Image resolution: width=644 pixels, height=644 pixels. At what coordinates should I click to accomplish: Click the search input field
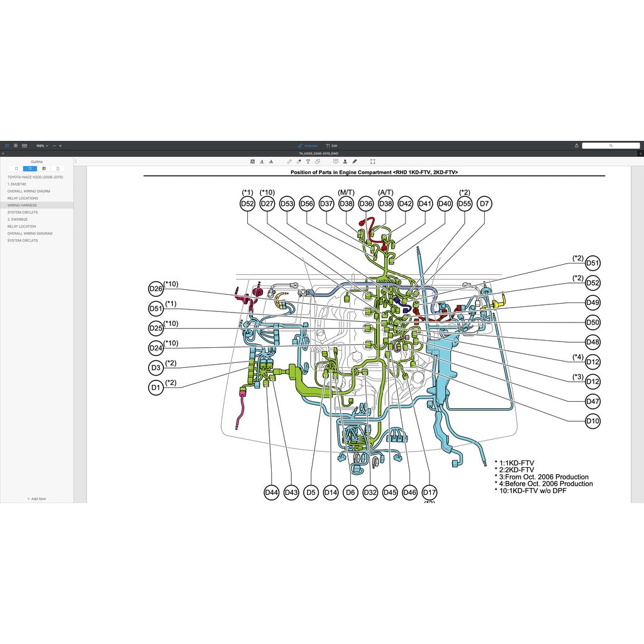610,145
